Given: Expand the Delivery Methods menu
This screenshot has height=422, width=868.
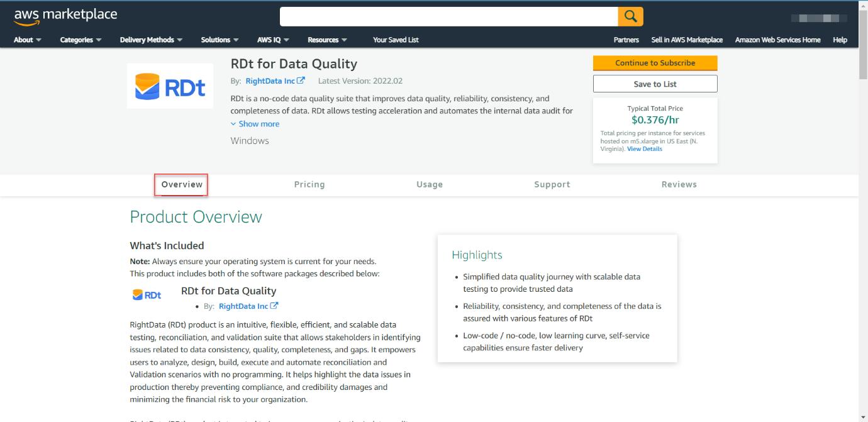Looking at the screenshot, I should (147, 39).
